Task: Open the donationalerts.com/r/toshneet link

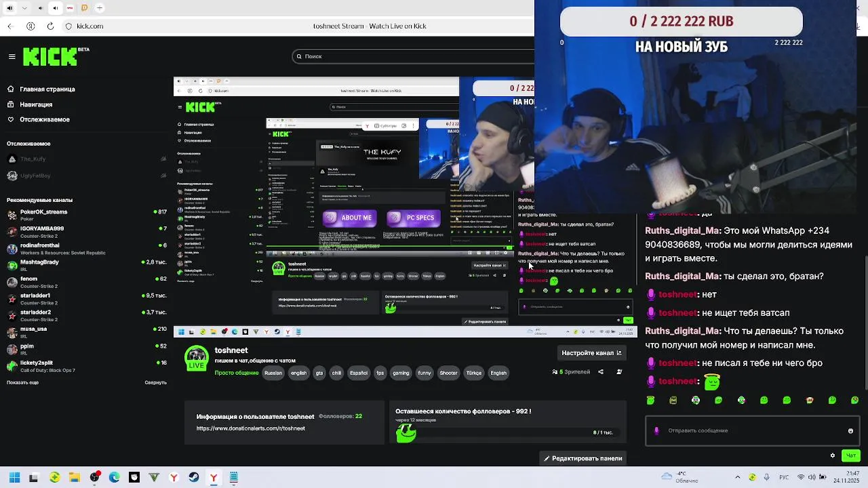Action: (x=251, y=428)
